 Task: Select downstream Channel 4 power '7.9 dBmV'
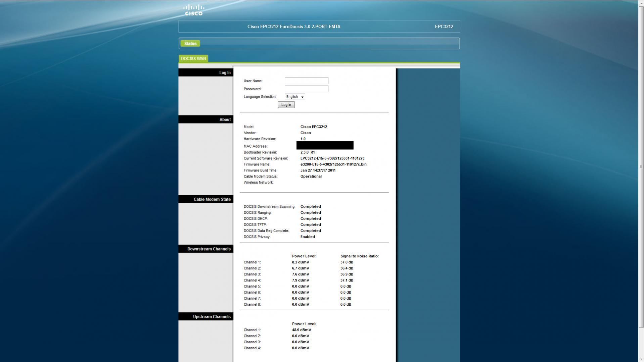[301, 280]
